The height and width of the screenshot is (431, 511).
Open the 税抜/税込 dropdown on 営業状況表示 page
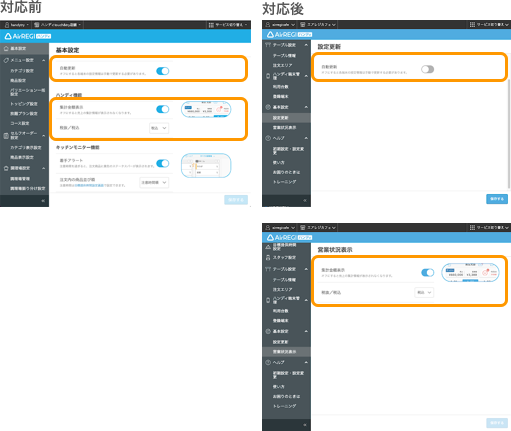(424, 292)
